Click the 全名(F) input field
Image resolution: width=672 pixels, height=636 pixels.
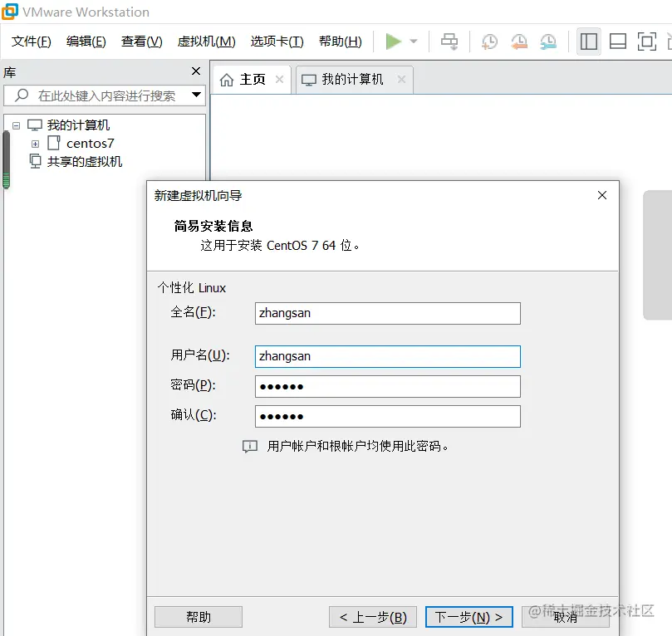click(x=387, y=313)
